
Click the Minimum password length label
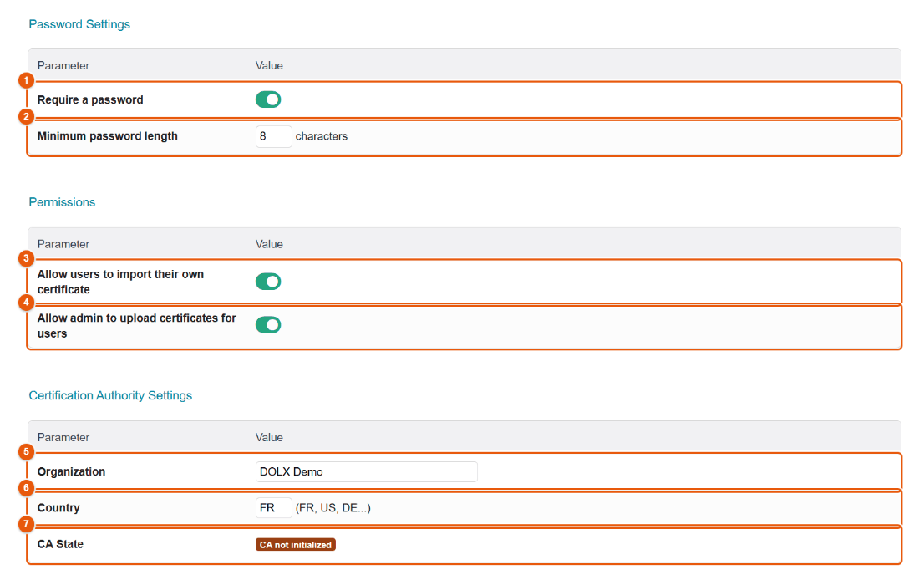pos(107,136)
